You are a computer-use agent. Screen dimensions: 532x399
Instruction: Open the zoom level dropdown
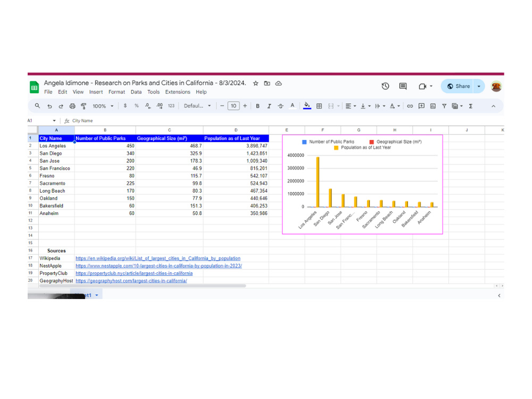pos(103,106)
